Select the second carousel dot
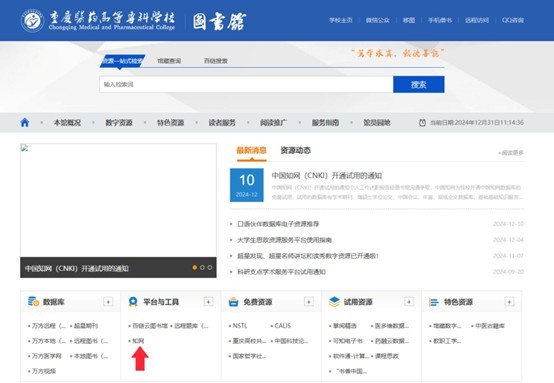The width and height of the screenshot is (554, 383). (202, 267)
